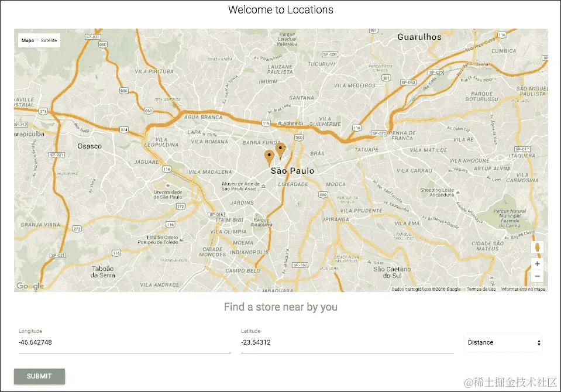Click the São Paulo city label
The image size is (561, 392).
[x=292, y=171]
